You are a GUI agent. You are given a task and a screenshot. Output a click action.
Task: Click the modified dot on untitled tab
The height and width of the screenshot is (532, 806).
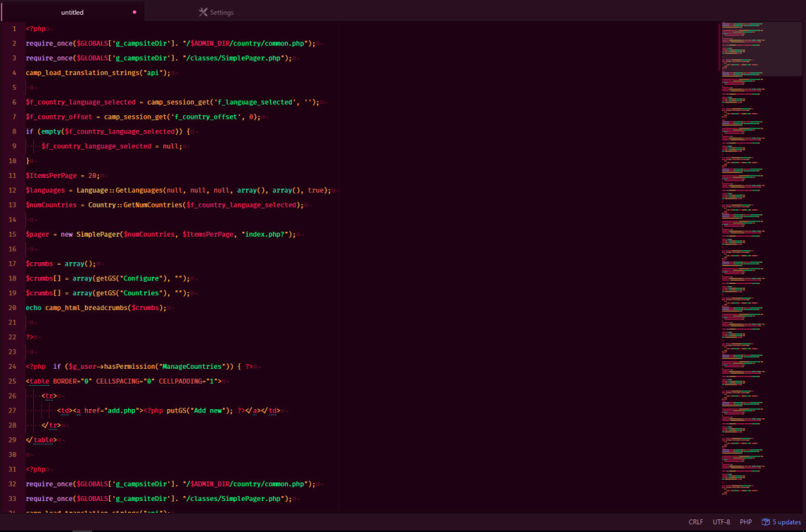[134, 12]
